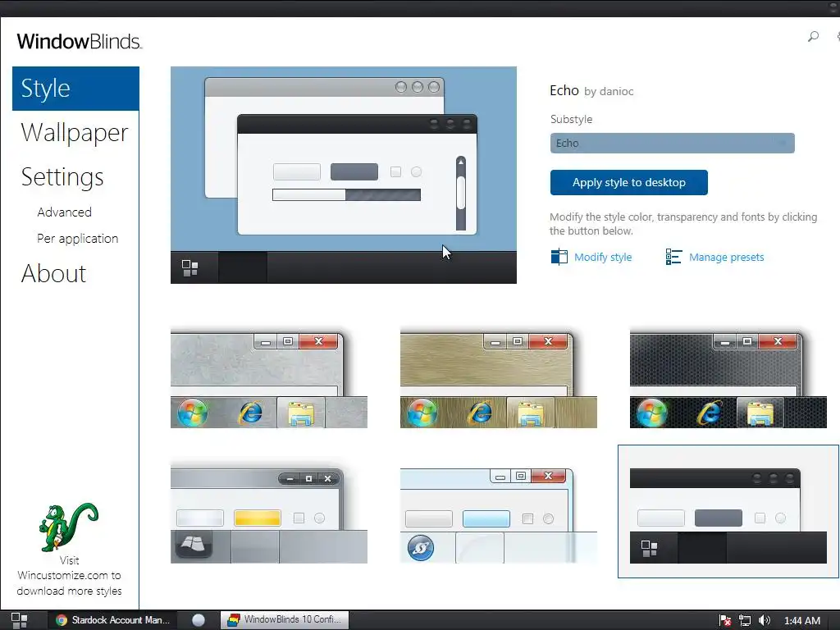Click the Manage presets link
The image size is (840, 630).
click(x=727, y=257)
